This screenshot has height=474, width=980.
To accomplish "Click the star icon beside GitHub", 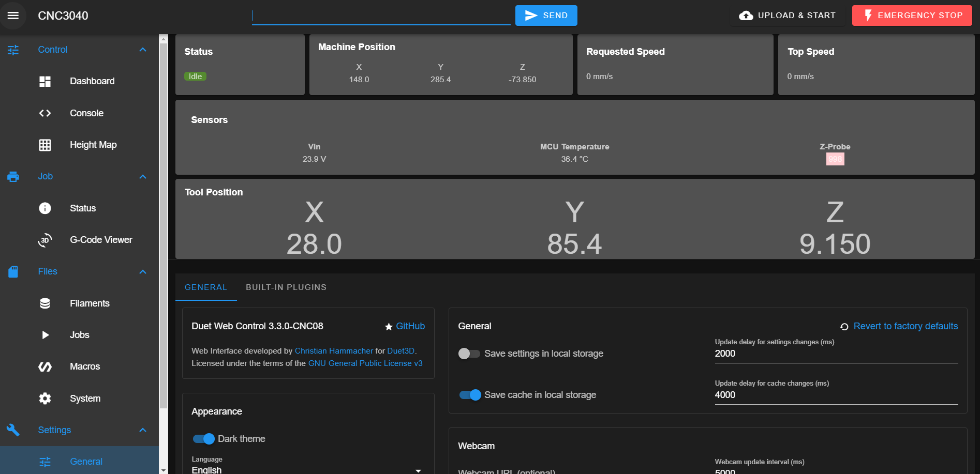I will 389,327.
